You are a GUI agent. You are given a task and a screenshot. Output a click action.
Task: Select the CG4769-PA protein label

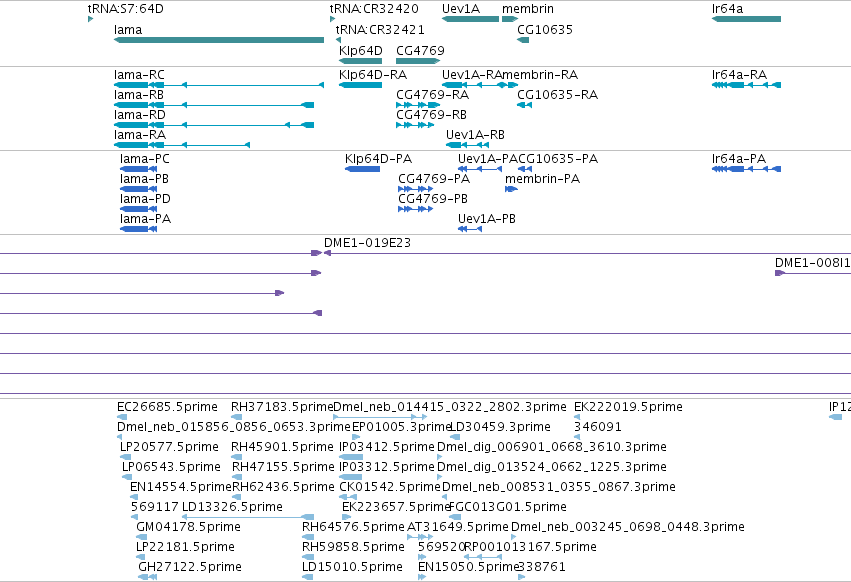(x=434, y=179)
